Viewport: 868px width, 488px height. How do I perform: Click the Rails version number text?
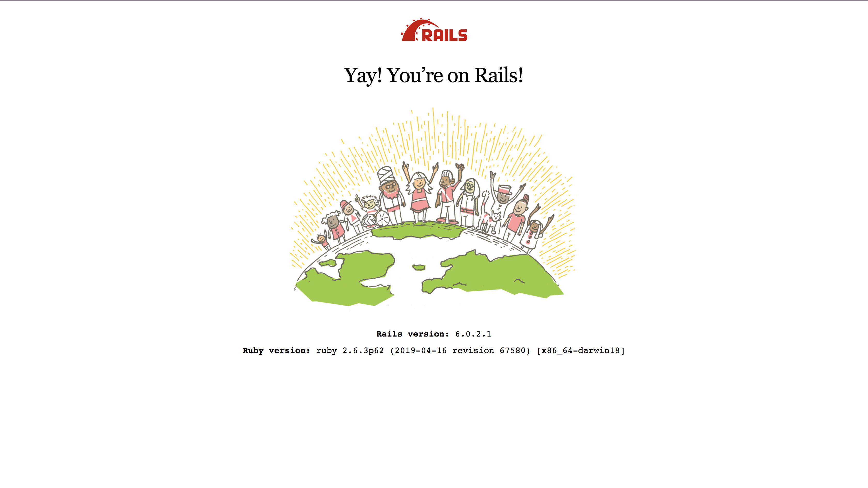point(473,333)
